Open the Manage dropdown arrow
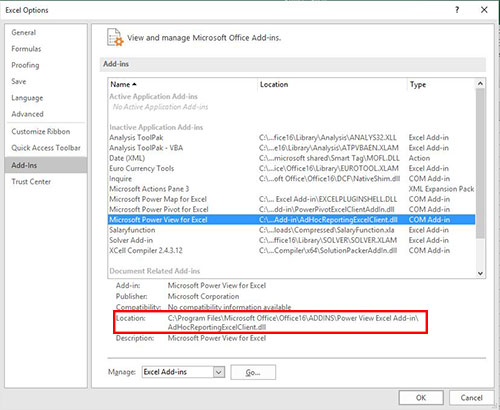This screenshot has height=410, width=500. (x=219, y=372)
